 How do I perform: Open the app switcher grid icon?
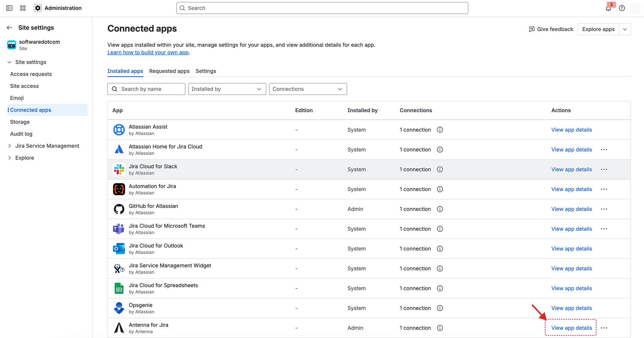(x=23, y=8)
